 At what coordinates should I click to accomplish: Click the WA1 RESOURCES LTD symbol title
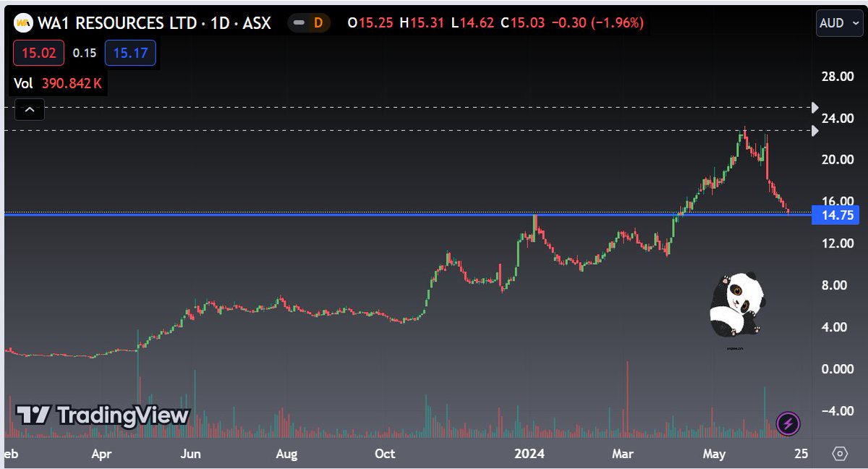117,23
